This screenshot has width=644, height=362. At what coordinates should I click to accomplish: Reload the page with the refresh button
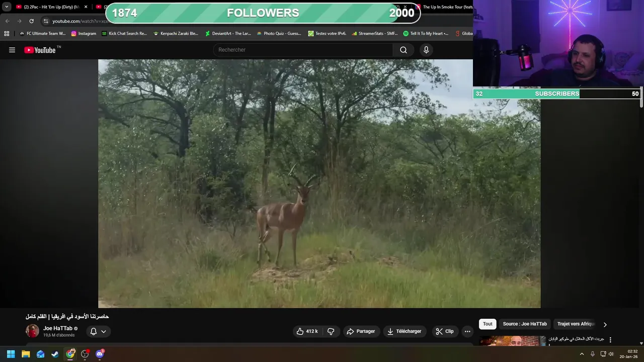[31, 21]
